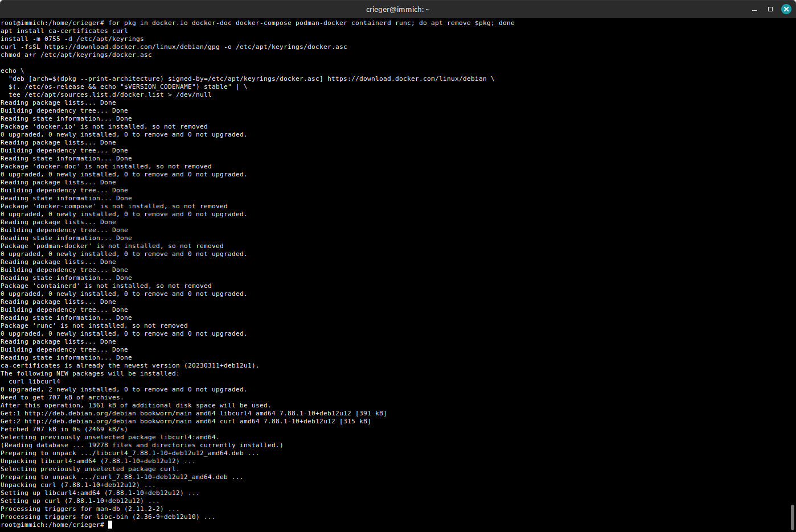Click 'Processing triggers for man-db' line
The width and height of the screenshot is (796, 532).
point(90,509)
